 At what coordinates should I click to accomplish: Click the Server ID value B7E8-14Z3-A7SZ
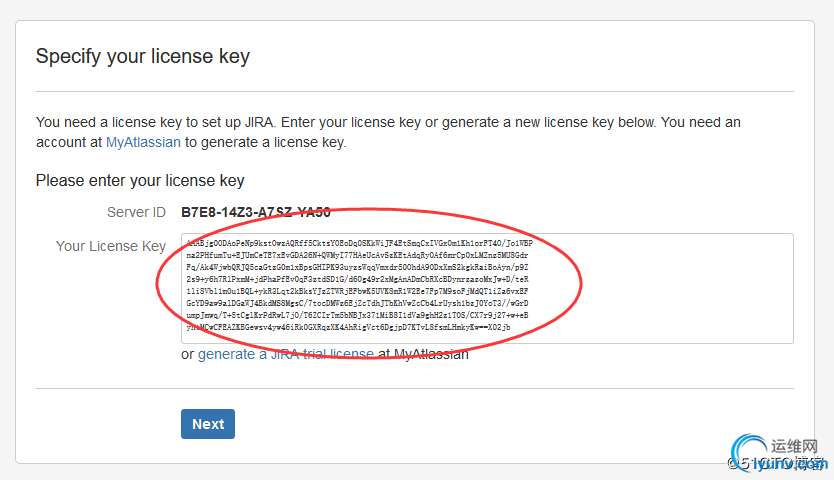click(x=256, y=212)
